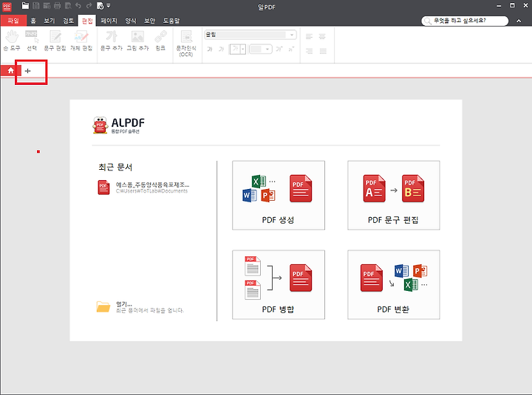Click the home tab house icon

(x=10, y=71)
